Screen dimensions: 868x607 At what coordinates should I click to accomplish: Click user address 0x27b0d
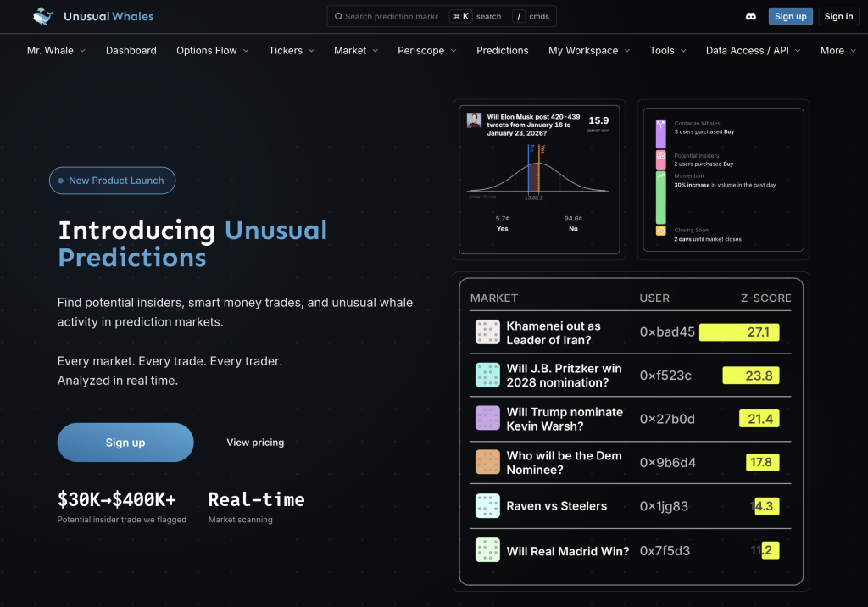click(x=667, y=420)
